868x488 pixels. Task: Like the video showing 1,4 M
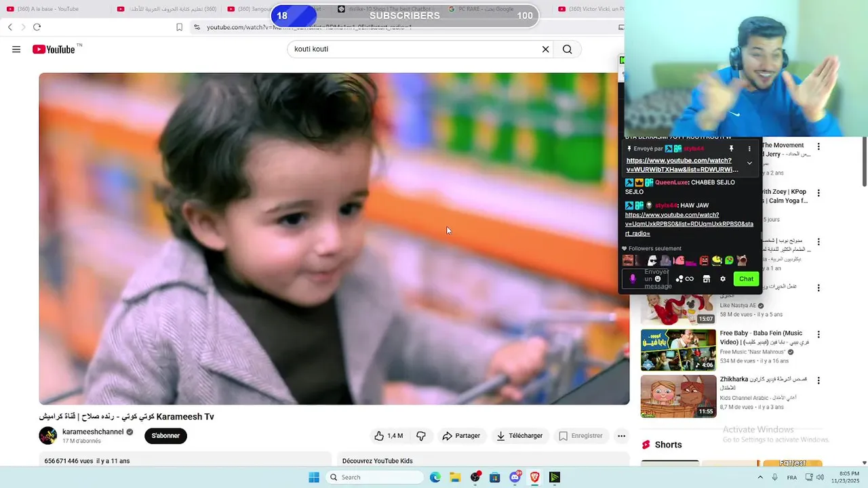[x=389, y=436]
